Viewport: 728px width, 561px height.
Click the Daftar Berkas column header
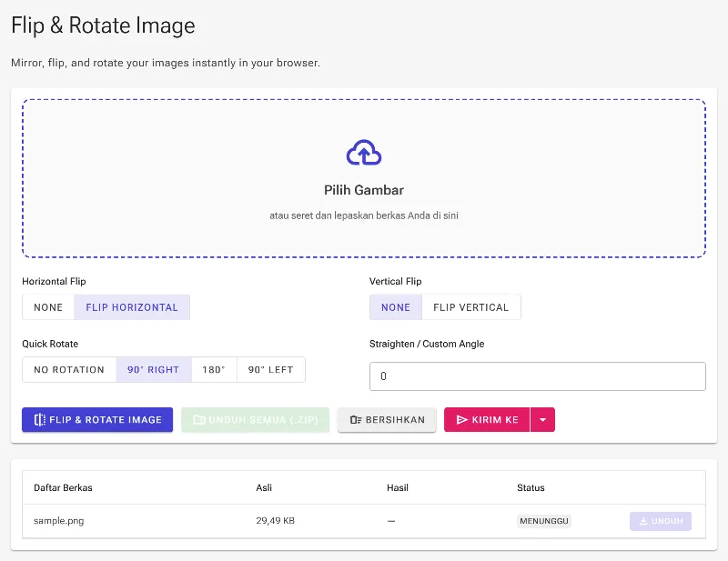[x=63, y=487]
